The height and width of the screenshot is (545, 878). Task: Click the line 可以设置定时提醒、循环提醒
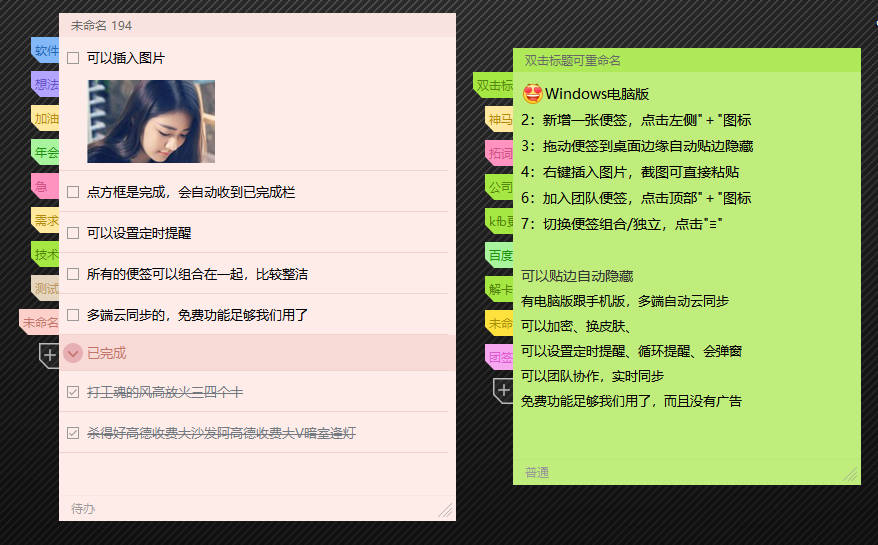pyautogui.click(x=632, y=351)
